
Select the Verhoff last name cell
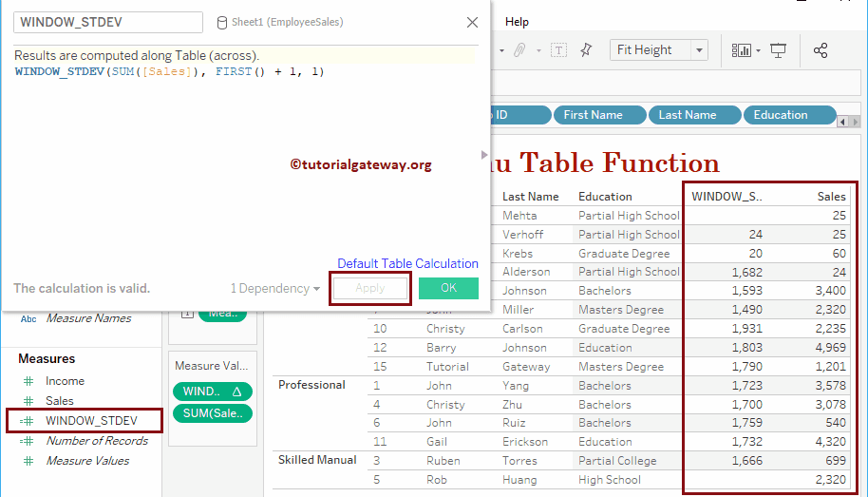pyautogui.click(x=522, y=235)
